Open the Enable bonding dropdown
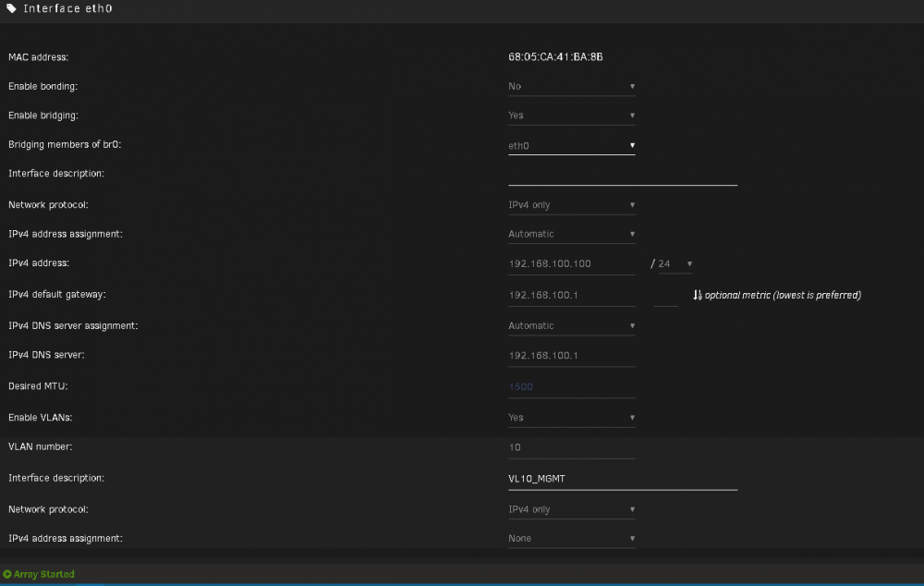Viewport: 924px width, 586px height. point(571,86)
